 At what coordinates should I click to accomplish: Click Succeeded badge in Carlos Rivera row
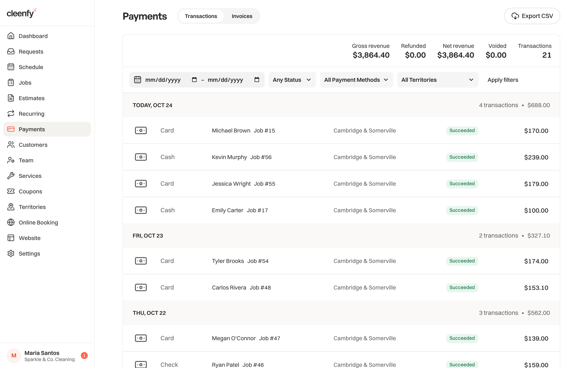coord(462,287)
